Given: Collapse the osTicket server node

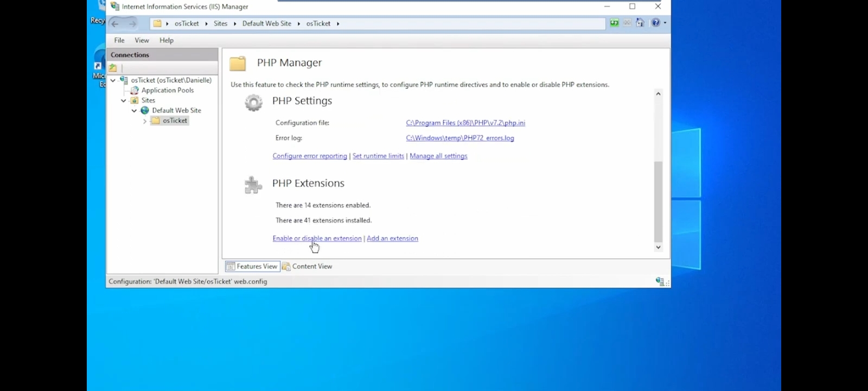Looking at the screenshot, I should (x=113, y=80).
